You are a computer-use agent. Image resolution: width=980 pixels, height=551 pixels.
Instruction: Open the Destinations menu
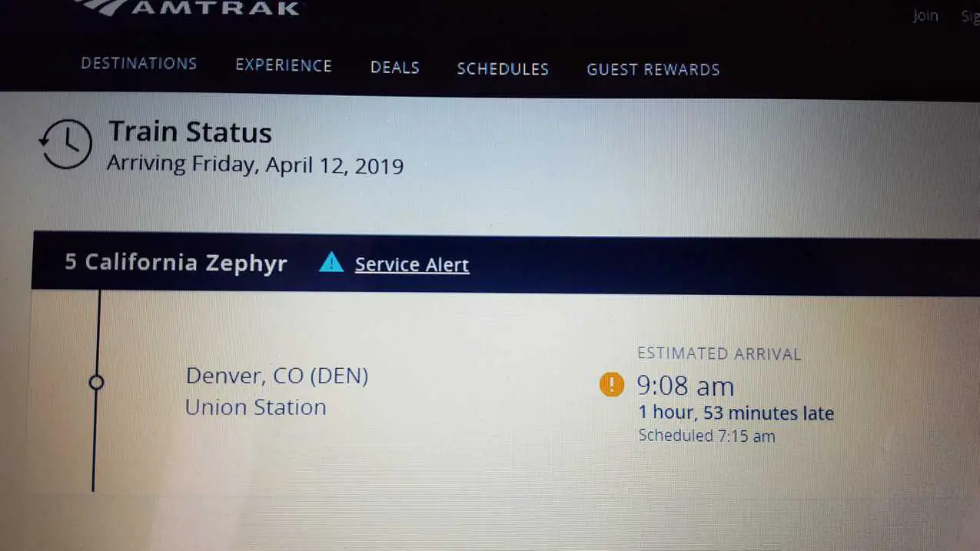(138, 65)
